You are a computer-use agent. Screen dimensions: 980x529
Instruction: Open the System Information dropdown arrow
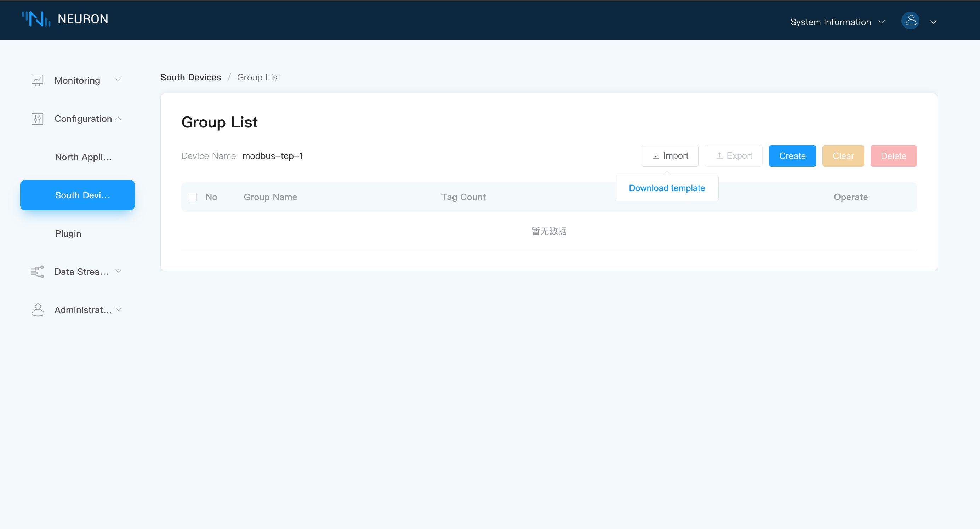tap(882, 22)
